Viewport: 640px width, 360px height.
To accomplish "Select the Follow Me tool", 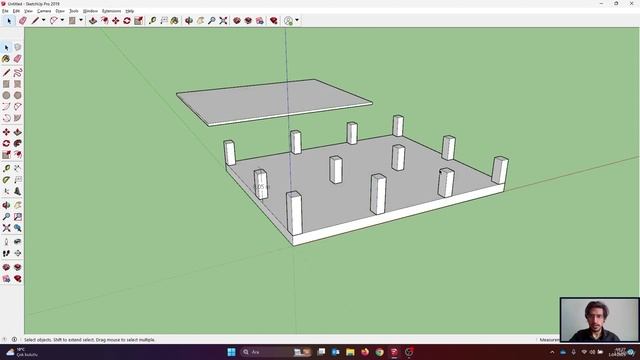I will click(x=18, y=144).
